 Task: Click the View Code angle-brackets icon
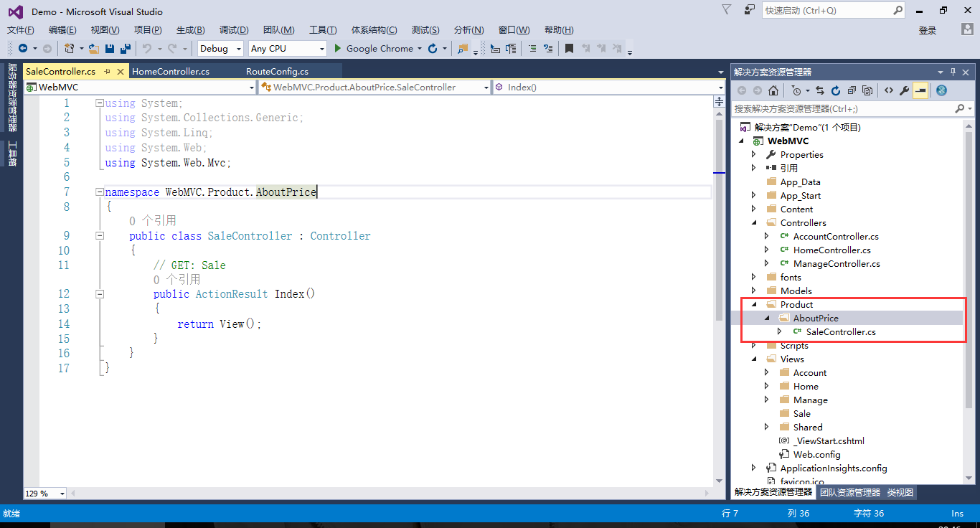[888, 90]
